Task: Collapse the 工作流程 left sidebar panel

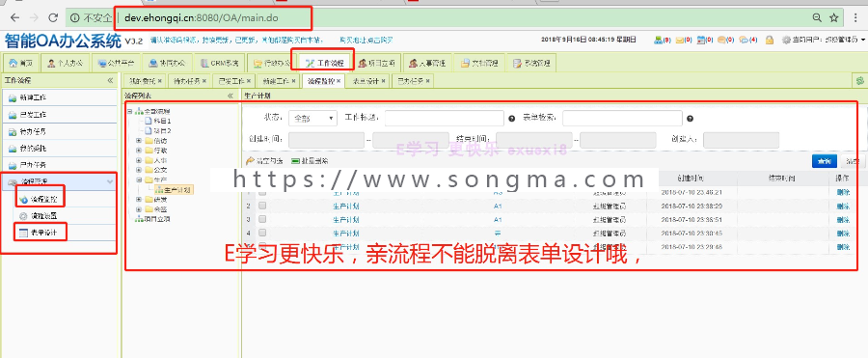Action: [x=110, y=80]
